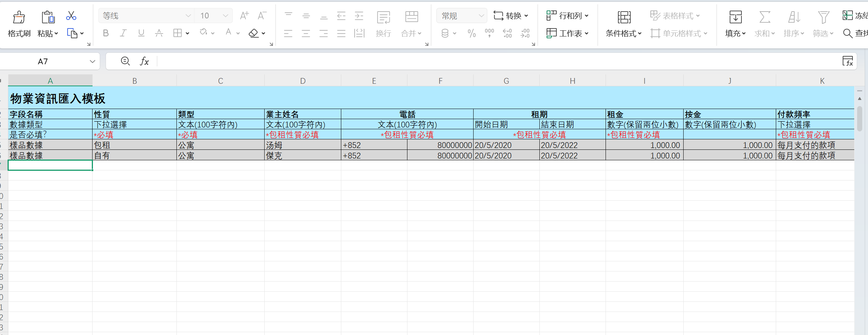This screenshot has height=335, width=868.
Task: Toggle bold formatting
Action: [x=106, y=34]
